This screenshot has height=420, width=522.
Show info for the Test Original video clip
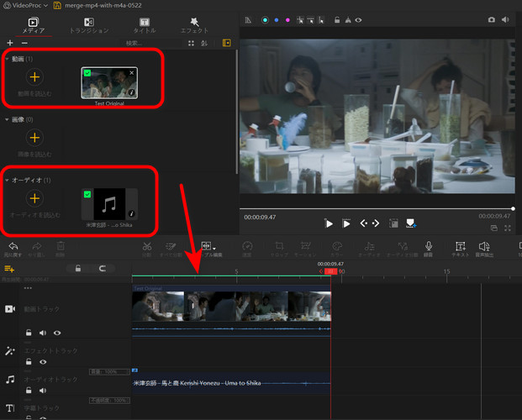(x=132, y=92)
